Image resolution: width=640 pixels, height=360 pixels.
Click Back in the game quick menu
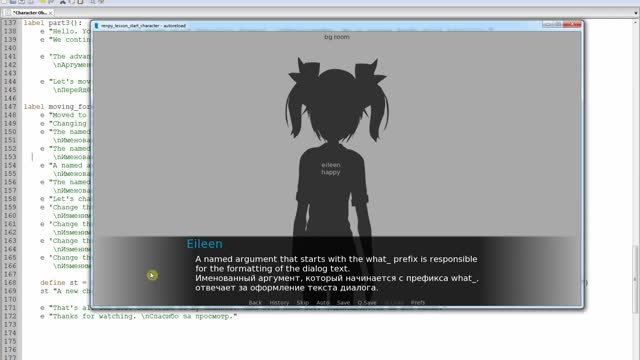(255, 302)
